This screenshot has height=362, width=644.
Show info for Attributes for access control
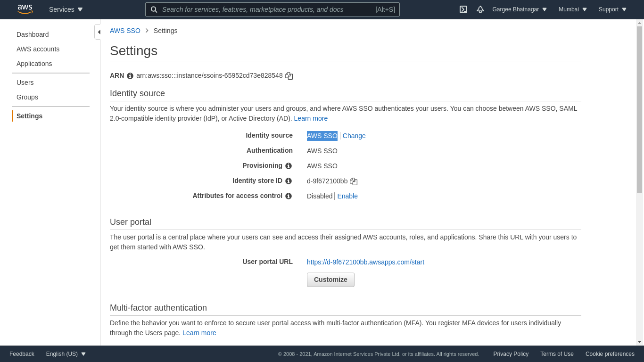click(x=289, y=196)
